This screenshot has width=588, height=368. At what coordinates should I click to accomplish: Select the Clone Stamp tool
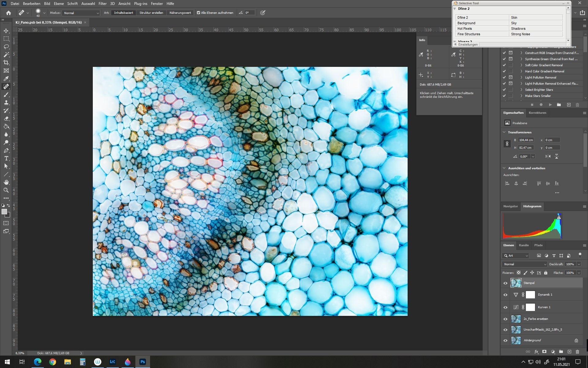click(6, 103)
